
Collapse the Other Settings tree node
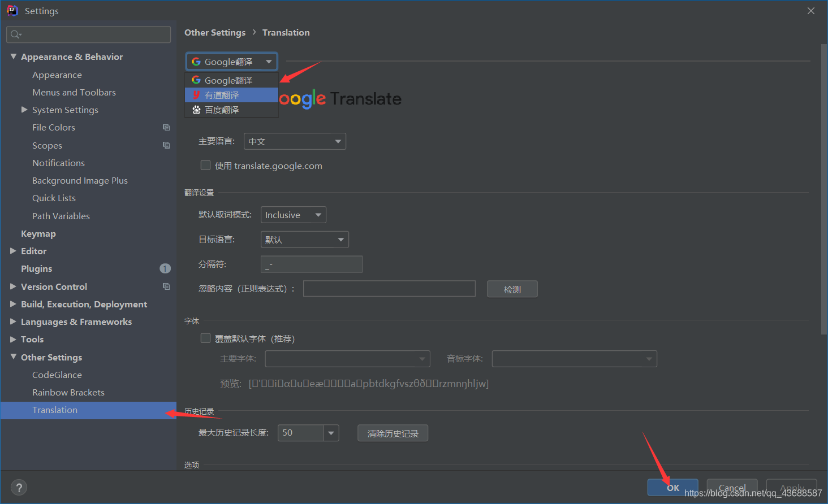pos(13,357)
